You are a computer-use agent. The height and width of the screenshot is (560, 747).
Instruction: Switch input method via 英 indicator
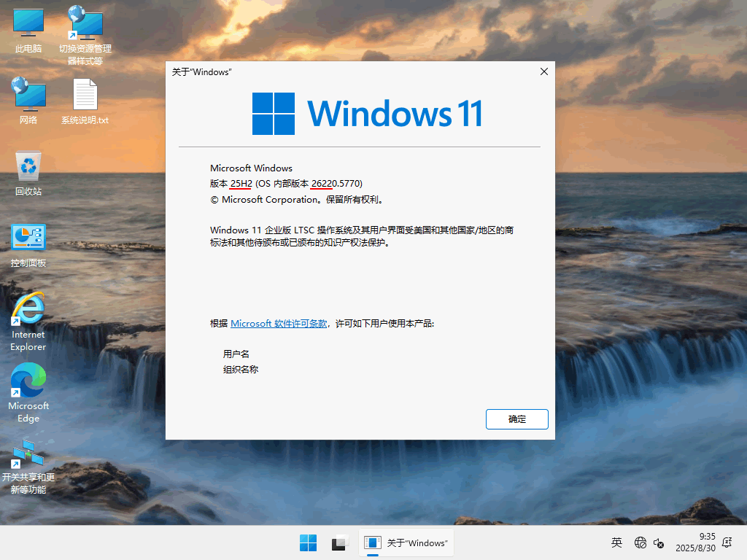pos(616,542)
